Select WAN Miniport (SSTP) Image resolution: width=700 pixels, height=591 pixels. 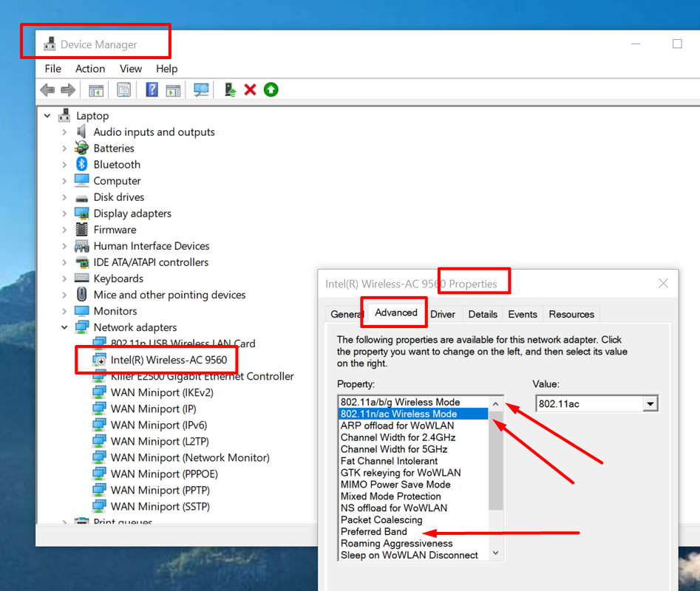[x=160, y=507]
